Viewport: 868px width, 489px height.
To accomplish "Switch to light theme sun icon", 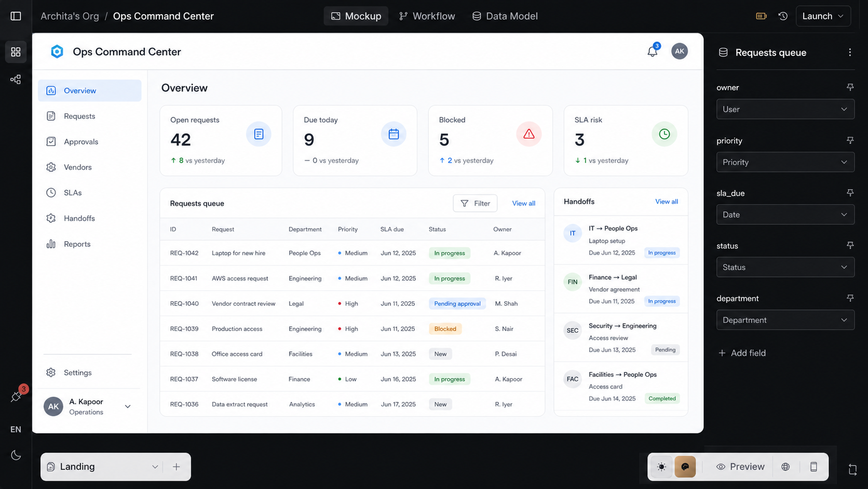I will click(661, 467).
